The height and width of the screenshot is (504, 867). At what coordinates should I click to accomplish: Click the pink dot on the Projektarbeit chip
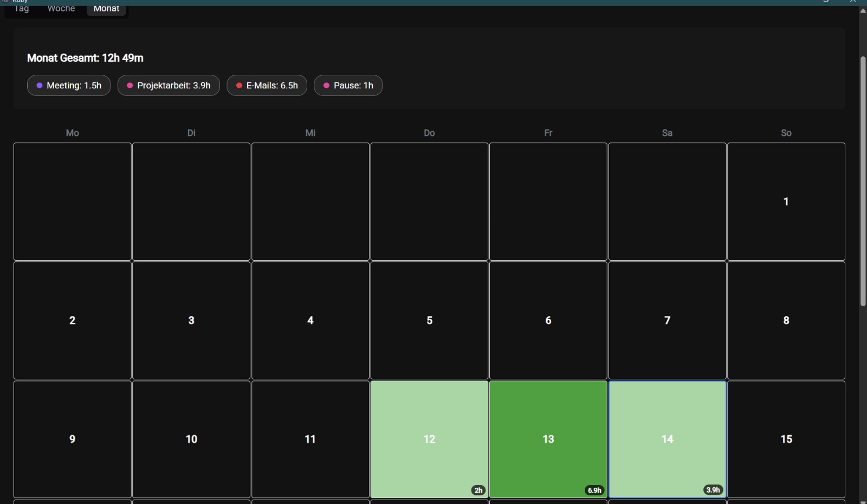130,85
